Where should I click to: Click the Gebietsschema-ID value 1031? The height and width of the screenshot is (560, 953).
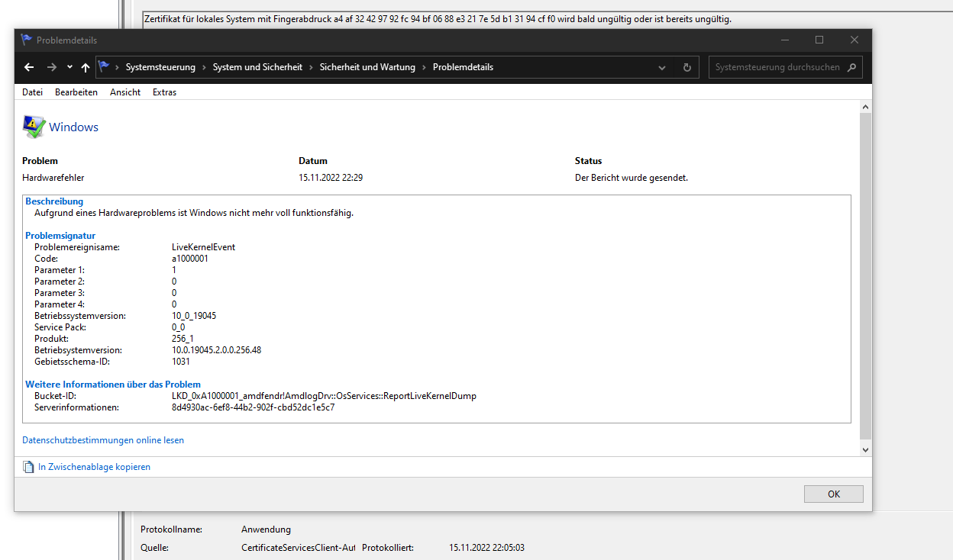(x=181, y=362)
